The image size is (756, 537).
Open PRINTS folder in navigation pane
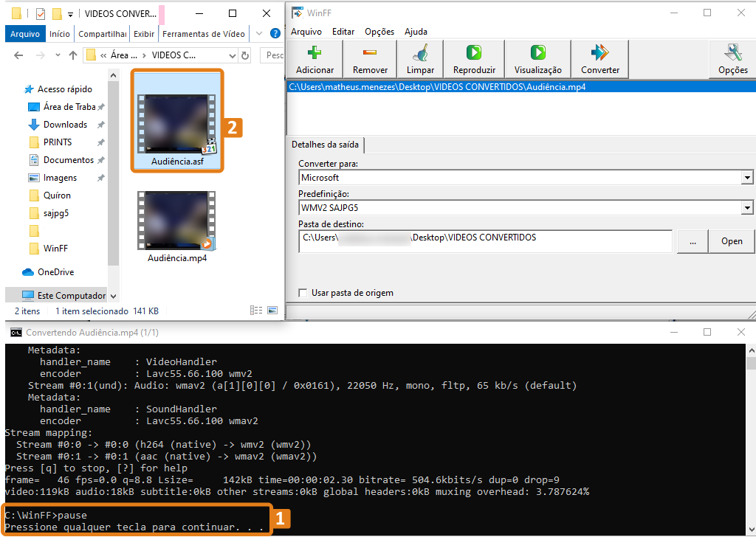[x=58, y=142]
